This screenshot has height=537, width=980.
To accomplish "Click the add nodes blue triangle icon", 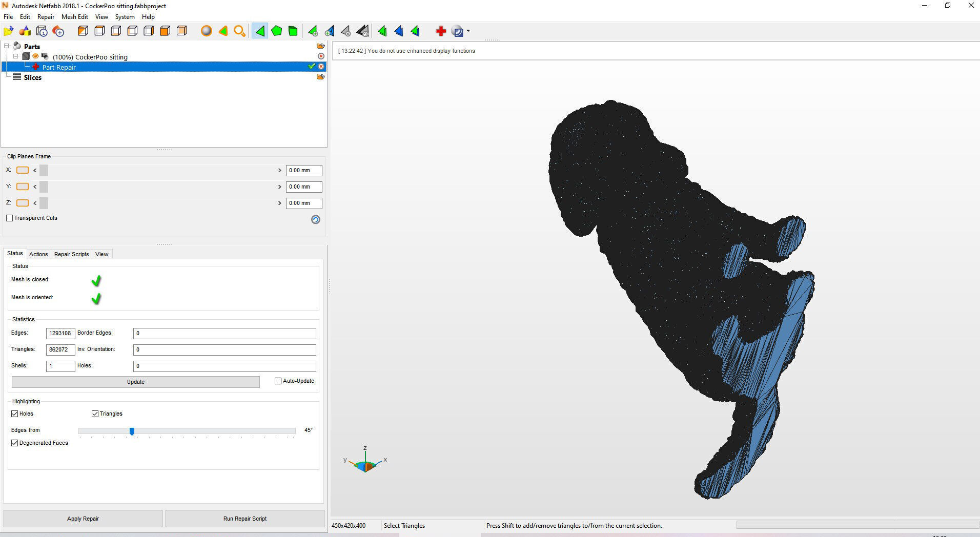I will pos(330,31).
